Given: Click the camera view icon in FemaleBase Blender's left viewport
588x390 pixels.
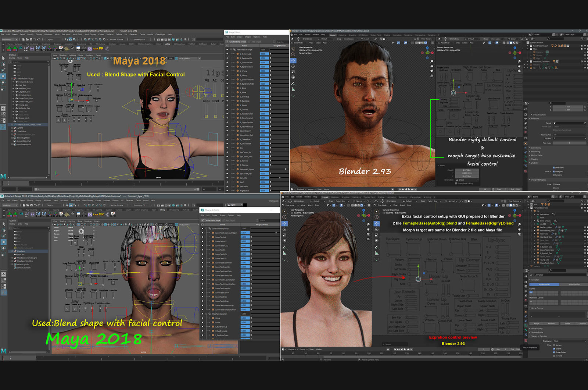Looking at the screenshot, I should tap(368, 234).
